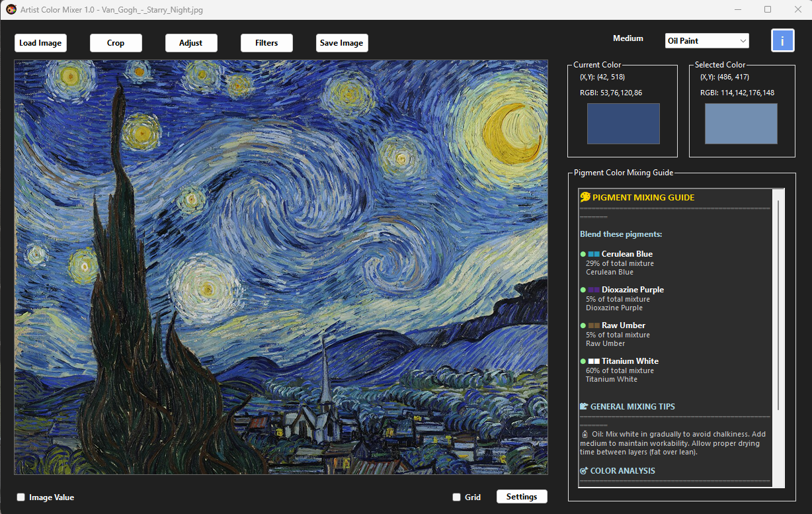Click the Adjust button
Image resolution: width=812 pixels, height=514 pixels.
pyautogui.click(x=191, y=43)
